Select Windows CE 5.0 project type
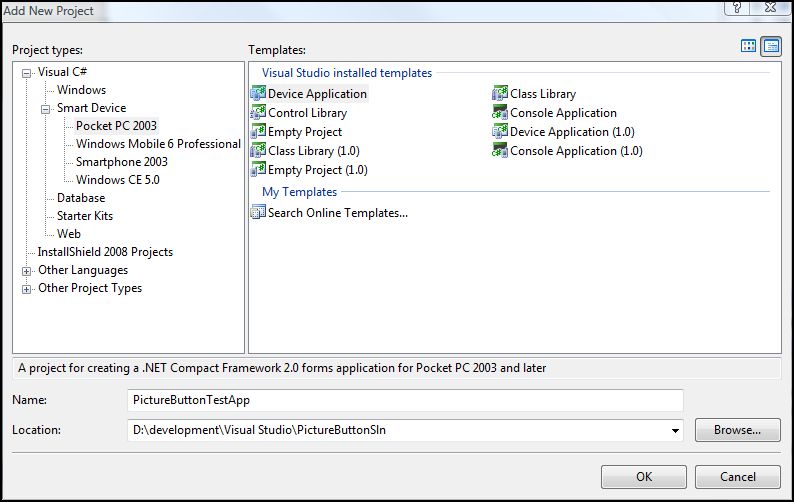Screen dimensions: 794x502 point(117,180)
